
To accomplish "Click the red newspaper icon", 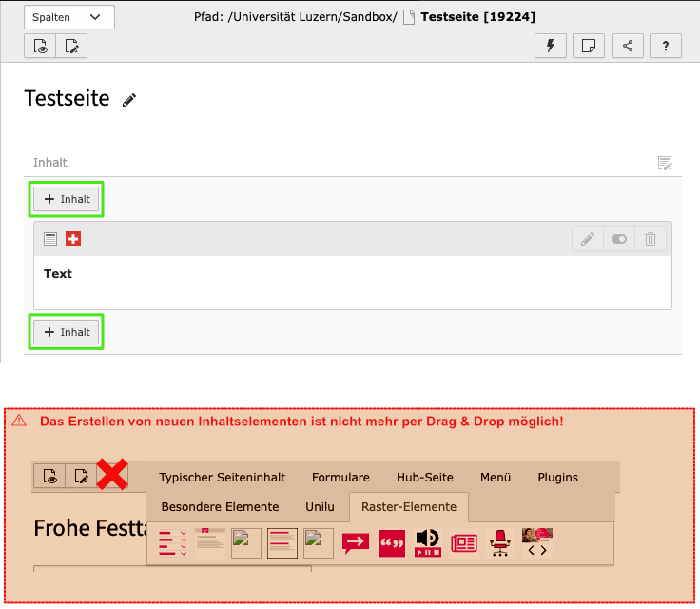I will click(x=464, y=543).
